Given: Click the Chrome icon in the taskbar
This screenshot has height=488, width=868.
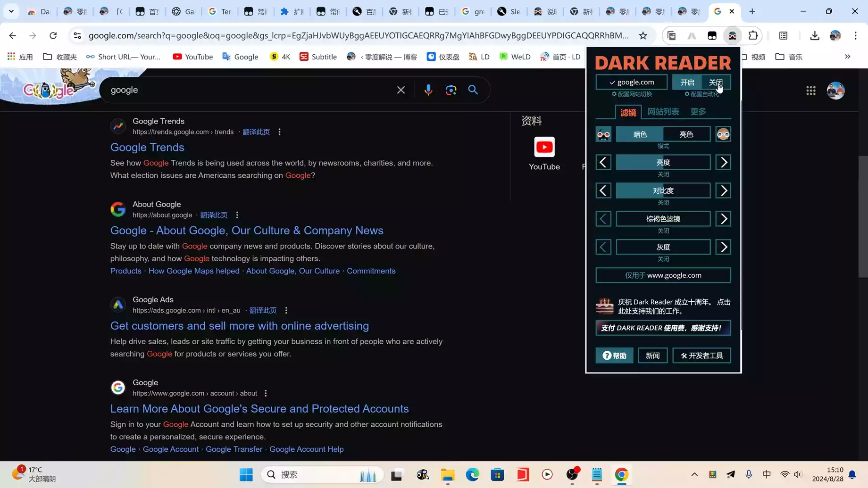Looking at the screenshot, I should coord(621,475).
